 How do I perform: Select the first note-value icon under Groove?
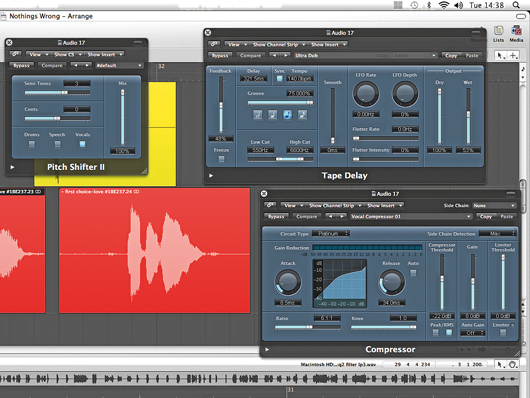[x=258, y=115]
